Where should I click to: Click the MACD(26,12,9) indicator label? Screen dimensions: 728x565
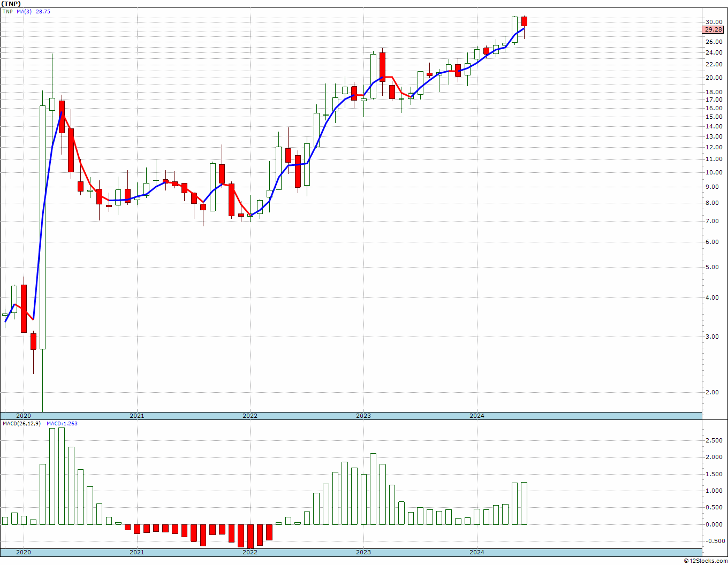coord(21,423)
